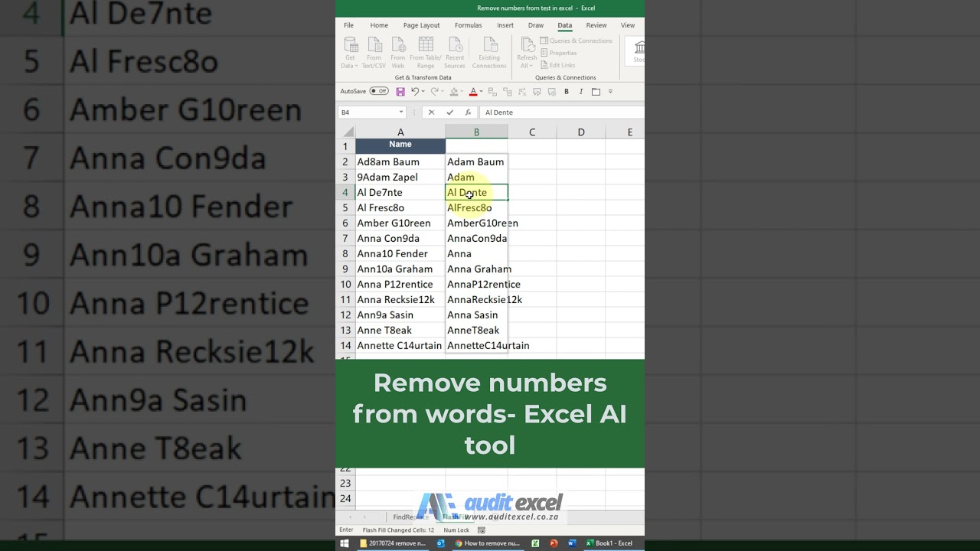
Task: Open Word from the taskbar
Action: [x=572, y=543]
